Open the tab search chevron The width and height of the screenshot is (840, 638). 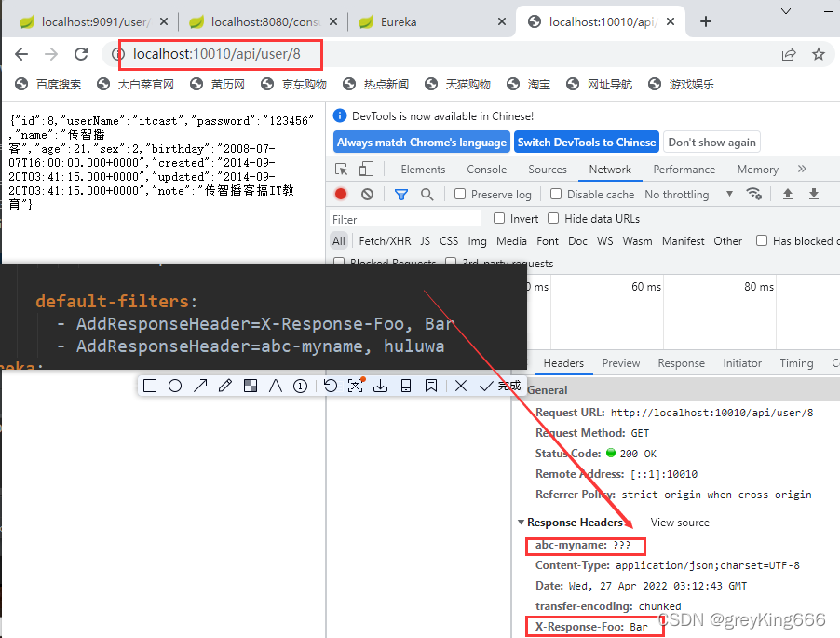(786, 11)
